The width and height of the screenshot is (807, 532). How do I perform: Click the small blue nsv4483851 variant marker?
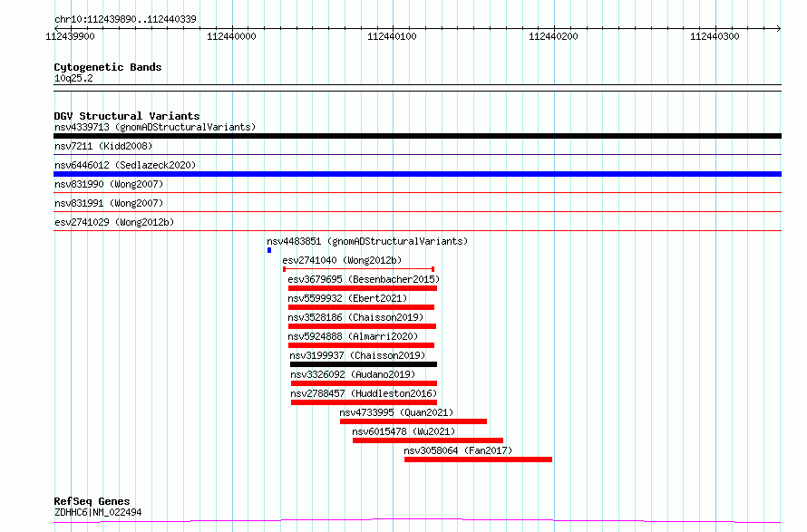(x=269, y=250)
